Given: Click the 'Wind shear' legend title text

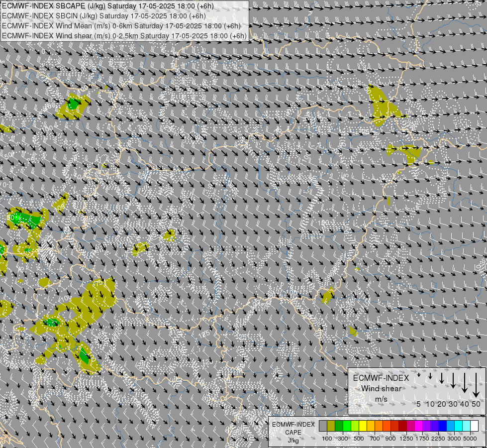Looking at the screenshot, I should tap(381, 389).
